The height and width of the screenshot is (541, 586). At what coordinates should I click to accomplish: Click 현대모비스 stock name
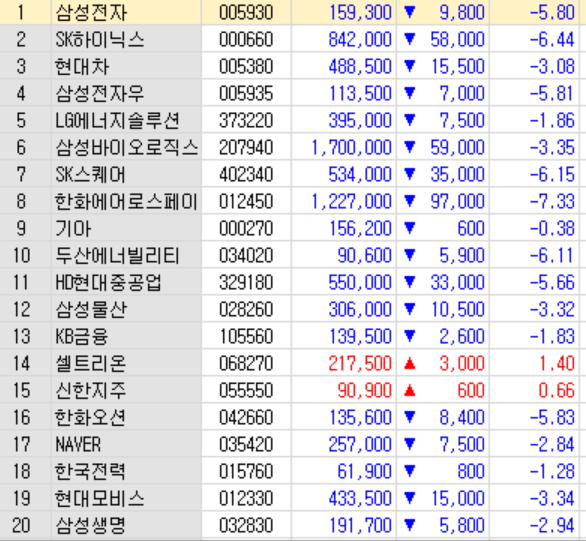click(x=99, y=498)
